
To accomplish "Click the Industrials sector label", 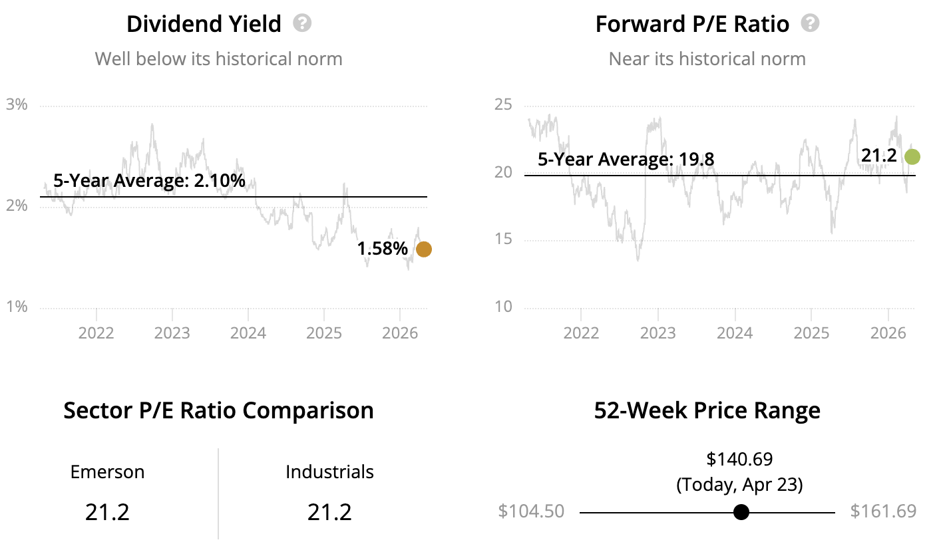I will coord(329,472).
